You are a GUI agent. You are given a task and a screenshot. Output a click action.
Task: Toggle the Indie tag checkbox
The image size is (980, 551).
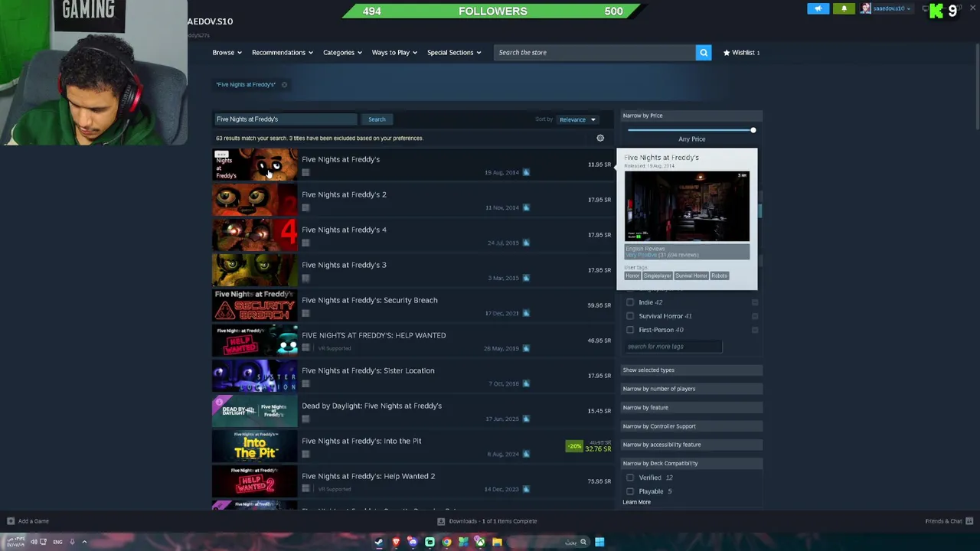coord(630,302)
